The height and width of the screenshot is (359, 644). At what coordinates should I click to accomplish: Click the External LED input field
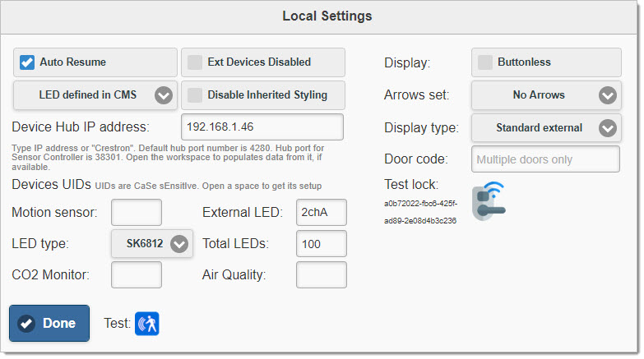[x=321, y=213]
